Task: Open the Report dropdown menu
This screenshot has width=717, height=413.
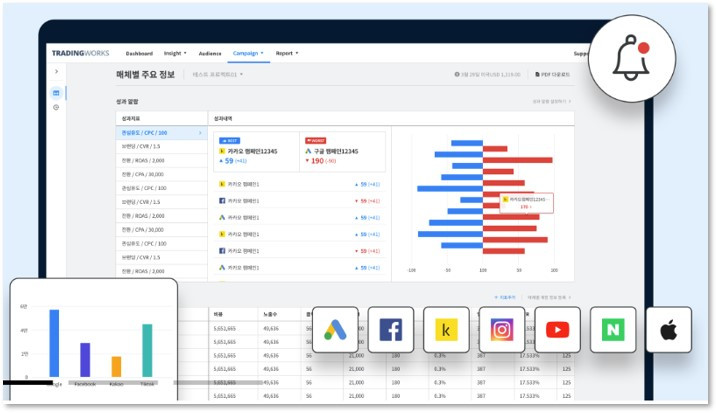Action: point(287,54)
